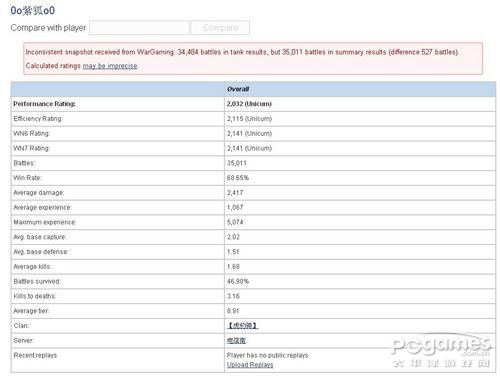Select the Win Rate label

coord(27,178)
